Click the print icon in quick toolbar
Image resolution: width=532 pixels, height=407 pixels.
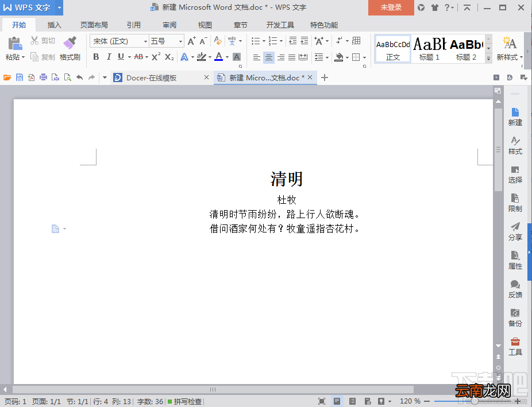click(43, 77)
